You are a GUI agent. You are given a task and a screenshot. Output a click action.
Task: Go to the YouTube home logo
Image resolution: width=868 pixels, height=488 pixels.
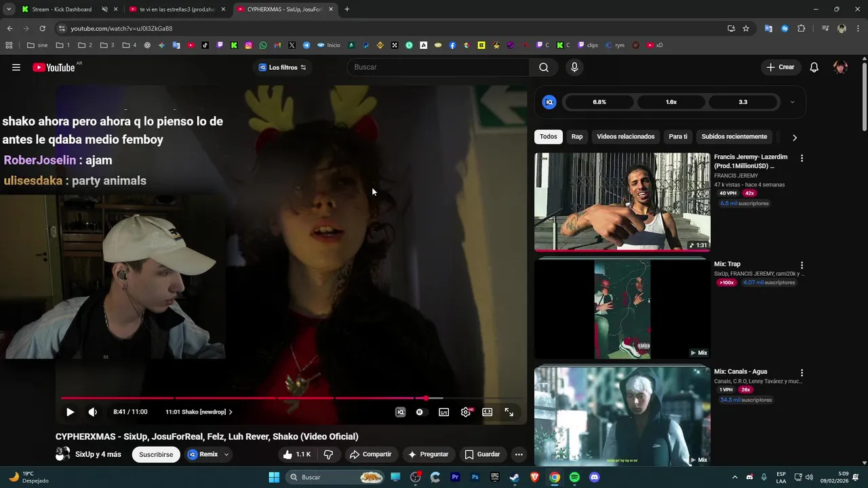point(54,67)
